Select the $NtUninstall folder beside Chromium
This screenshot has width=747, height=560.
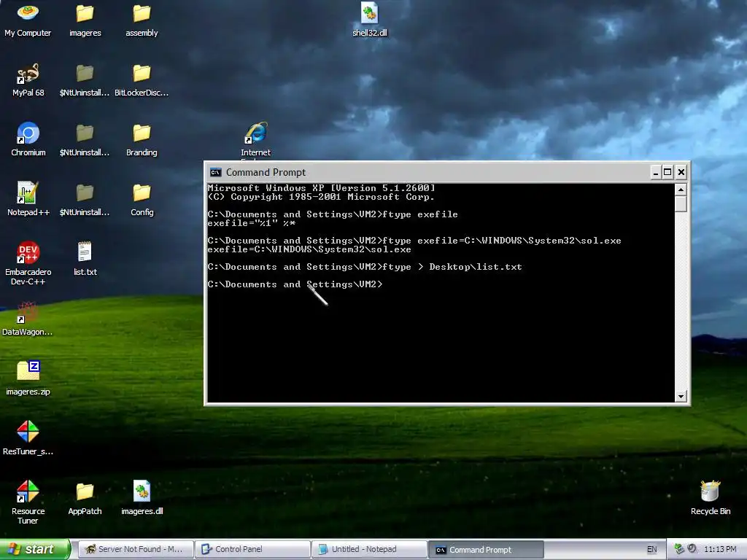85,139
